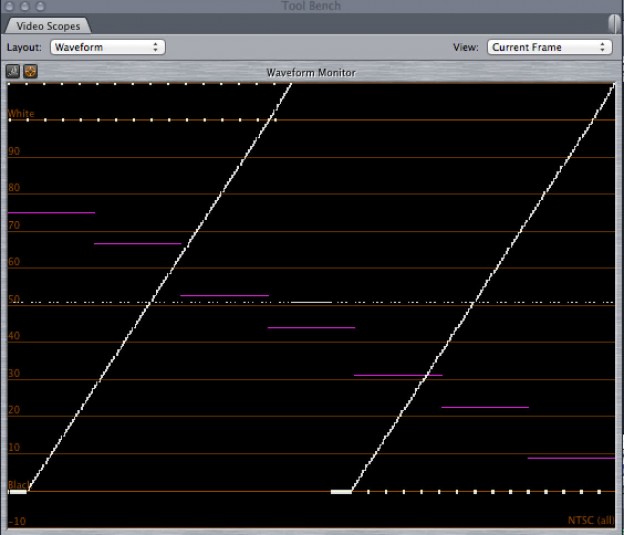
Task: Click the 50 percent graticule label
Action: pyautogui.click(x=14, y=299)
